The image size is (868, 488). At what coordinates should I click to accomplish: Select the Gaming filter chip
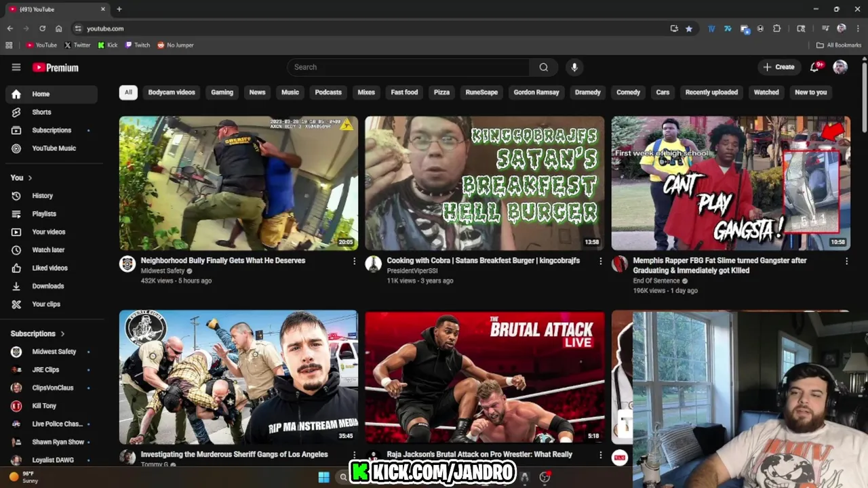point(222,92)
